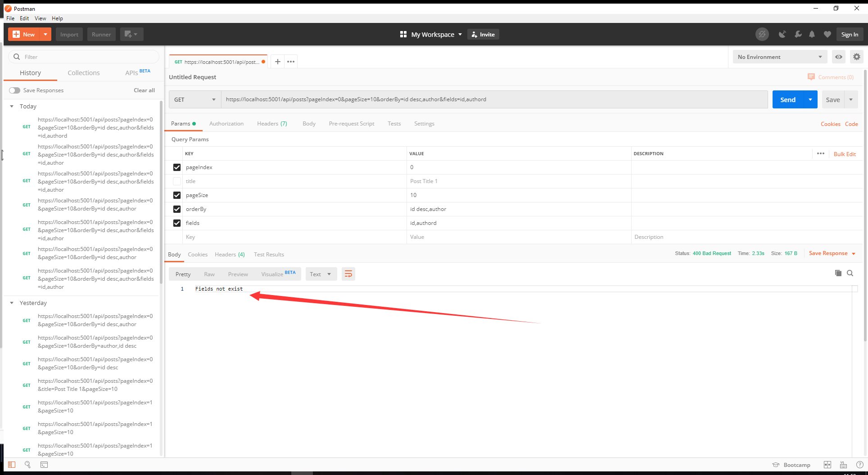The image size is (868, 475).
Task: Open the wrench settings icon
Action: point(798,34)
